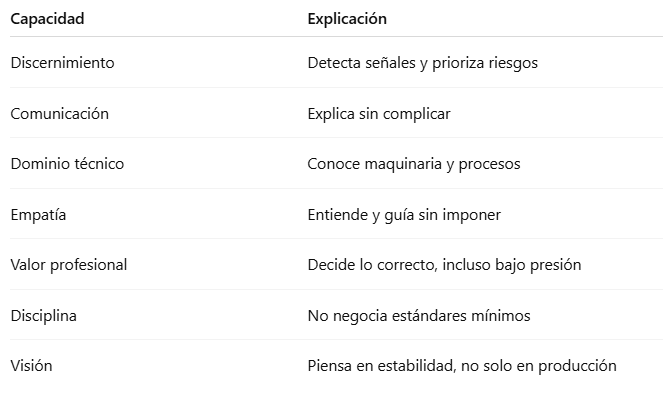
Task: Select the Visión cell
Action: [x=31, y=366]
